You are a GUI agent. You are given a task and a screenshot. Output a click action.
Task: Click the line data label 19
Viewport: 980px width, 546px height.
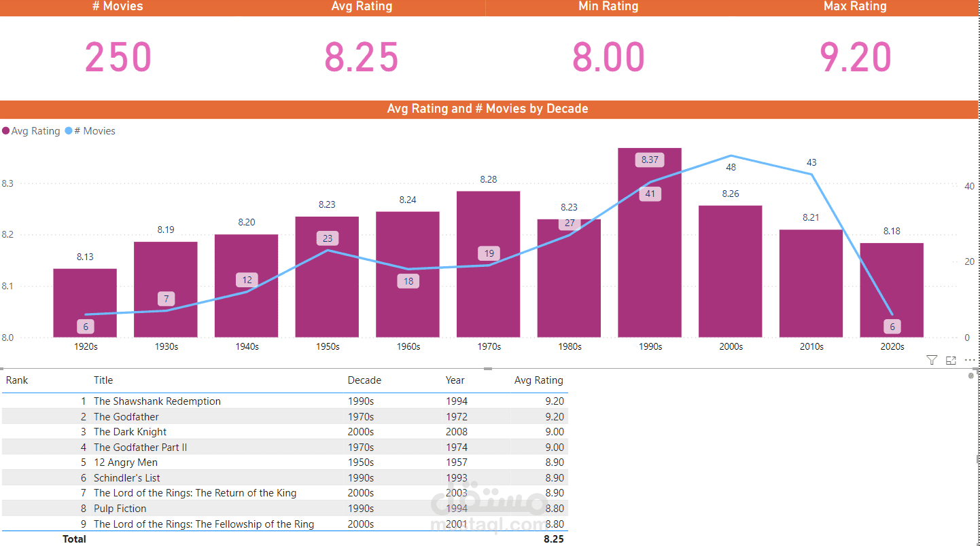coord(489,253)
